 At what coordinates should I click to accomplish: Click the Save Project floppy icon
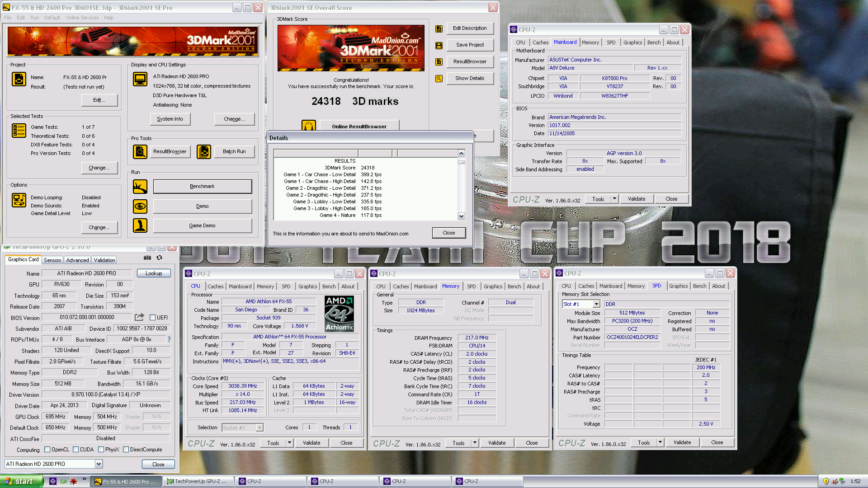coord(439,46)
